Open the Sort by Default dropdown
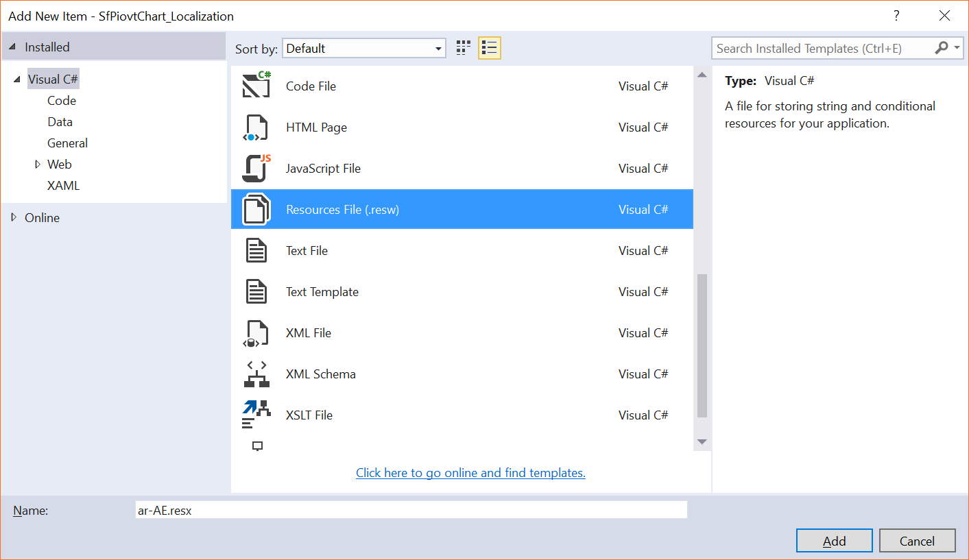Viewport: 969px width, 560px height. [363, 48]
